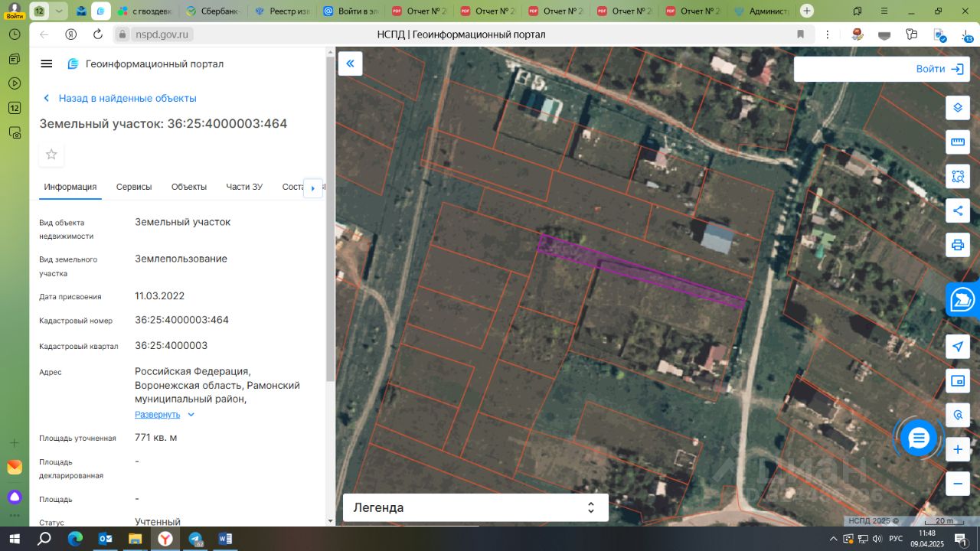The width and height of the screenshot is (980, 551).
Task: Expand the full address with the chevron
Action: [x=191, y=415]
